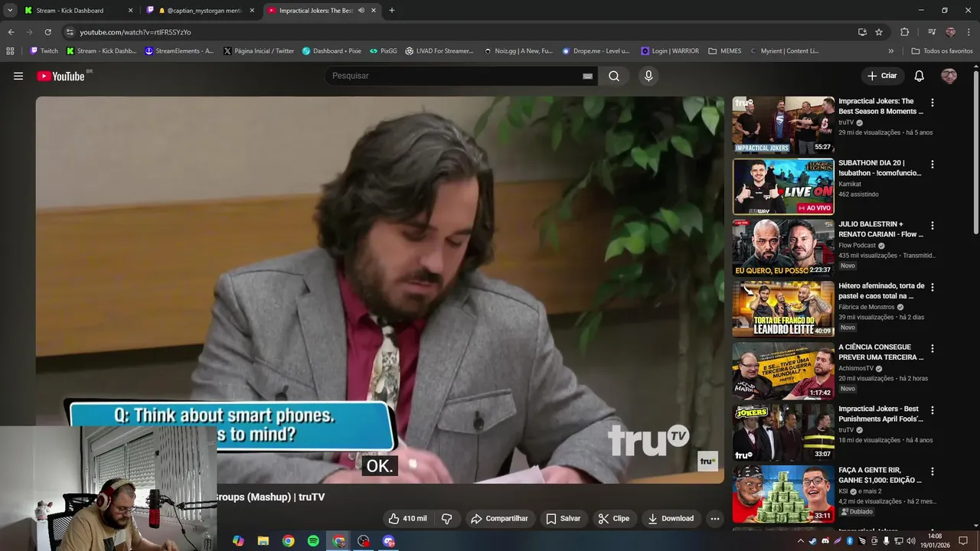Open the Dashboard • Pixie bookmark
Screen dimensions: 980x551
tap(332, 51)
